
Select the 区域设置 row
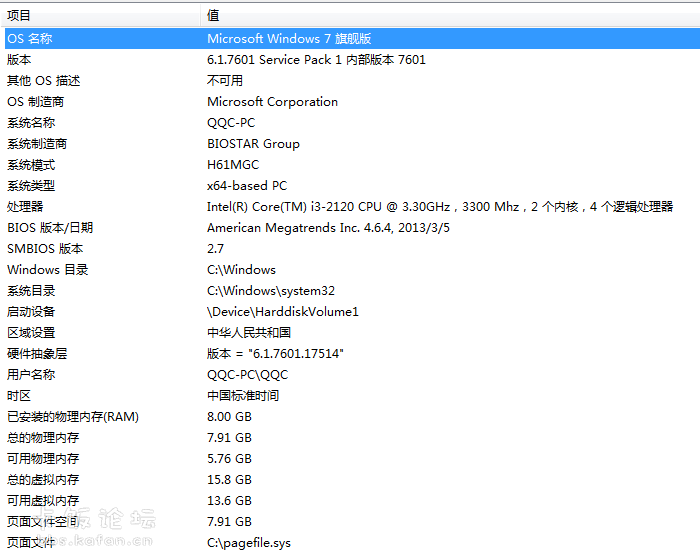coord(352,333)
